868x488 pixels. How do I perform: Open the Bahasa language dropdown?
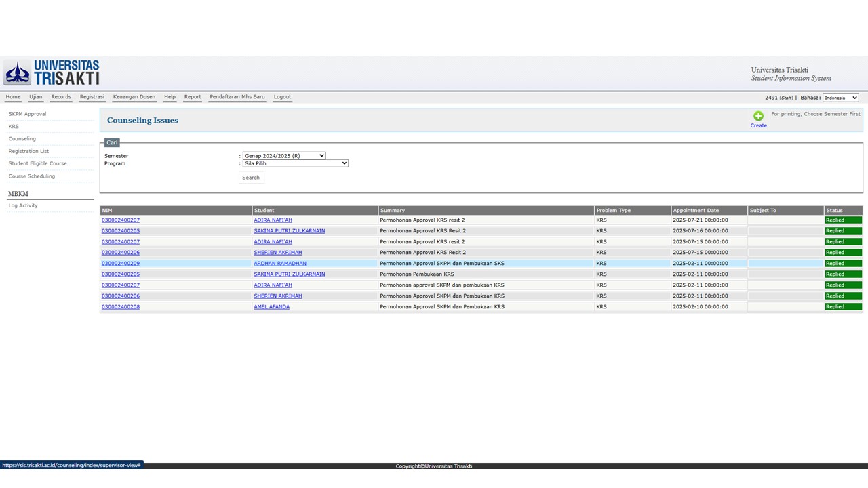point(840,98)
